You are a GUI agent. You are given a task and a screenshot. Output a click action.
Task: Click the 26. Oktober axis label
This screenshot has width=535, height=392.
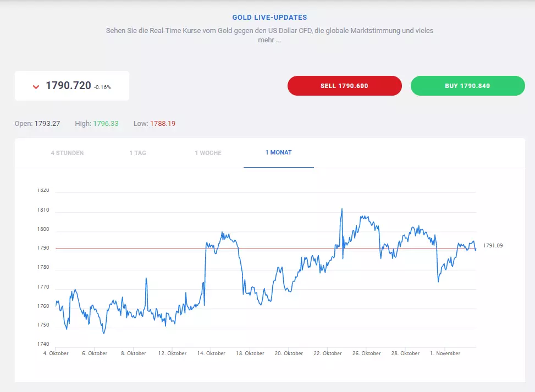(x=366, y=354)
